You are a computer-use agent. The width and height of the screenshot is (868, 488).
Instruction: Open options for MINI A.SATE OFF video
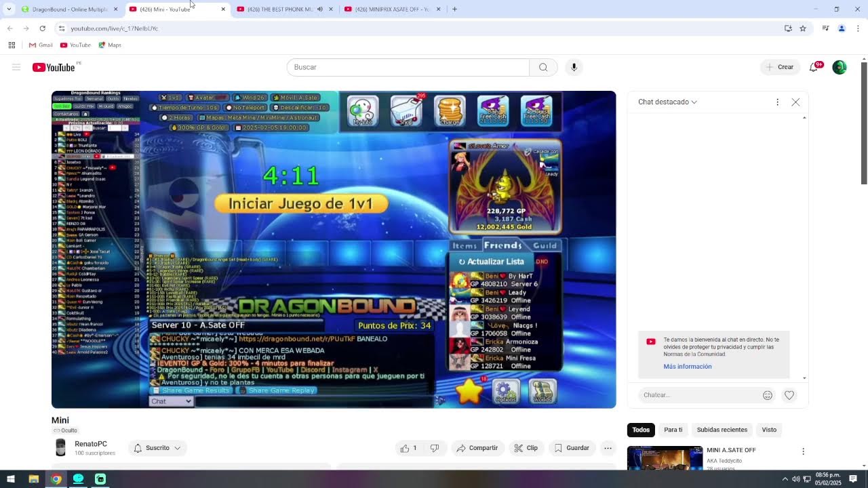[x=803, y=451]
